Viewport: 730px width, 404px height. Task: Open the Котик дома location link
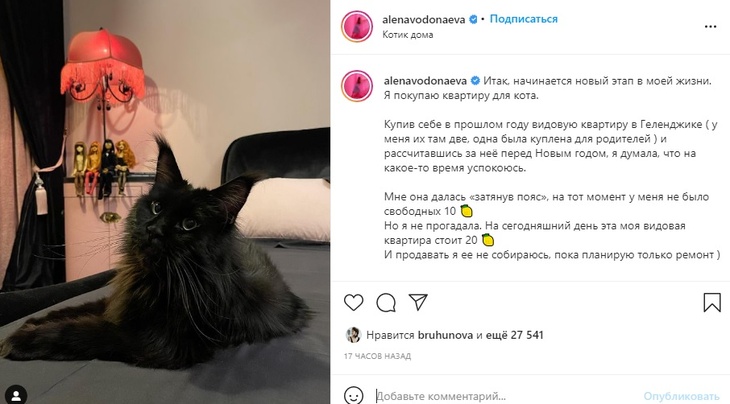407,35
